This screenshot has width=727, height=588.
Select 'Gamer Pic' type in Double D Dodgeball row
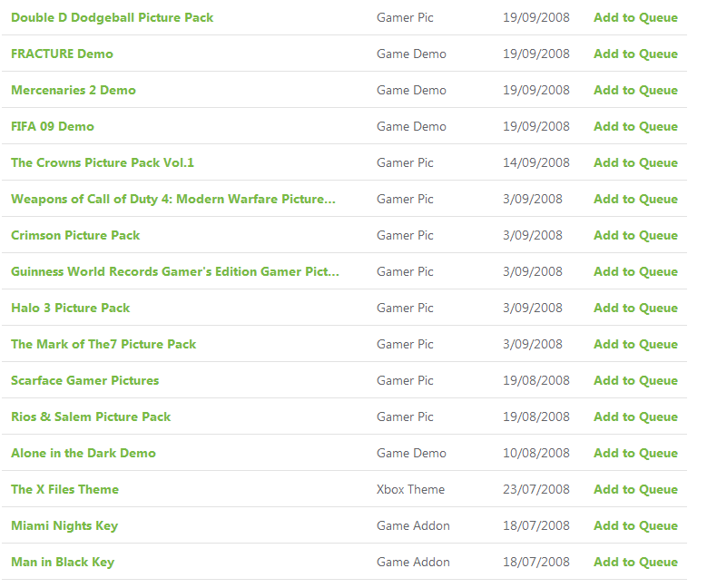(x=405, y=17)
